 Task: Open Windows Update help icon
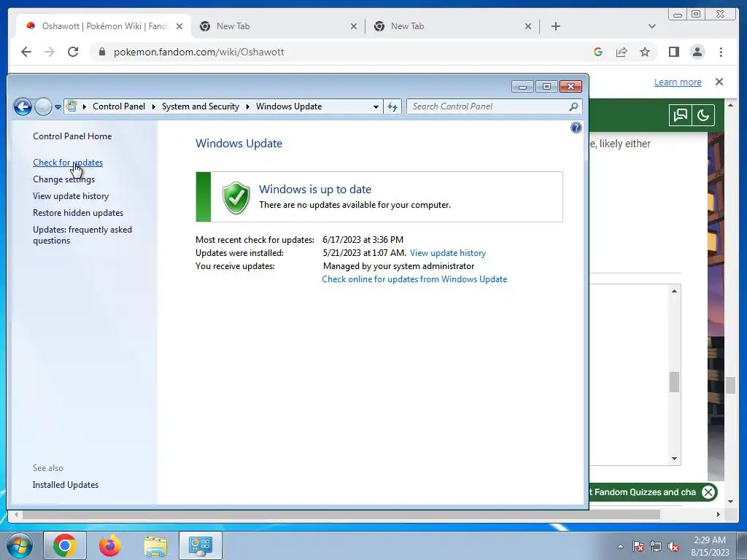click(x=576, y=128)
